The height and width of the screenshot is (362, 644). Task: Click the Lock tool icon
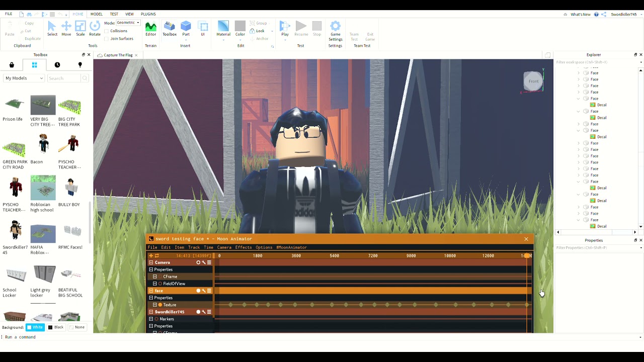point(253,31)
